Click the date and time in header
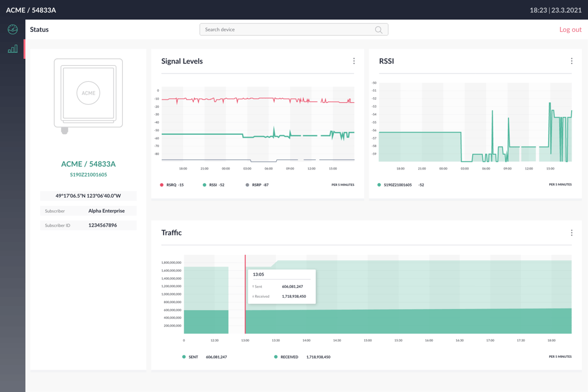 [556, 10]
